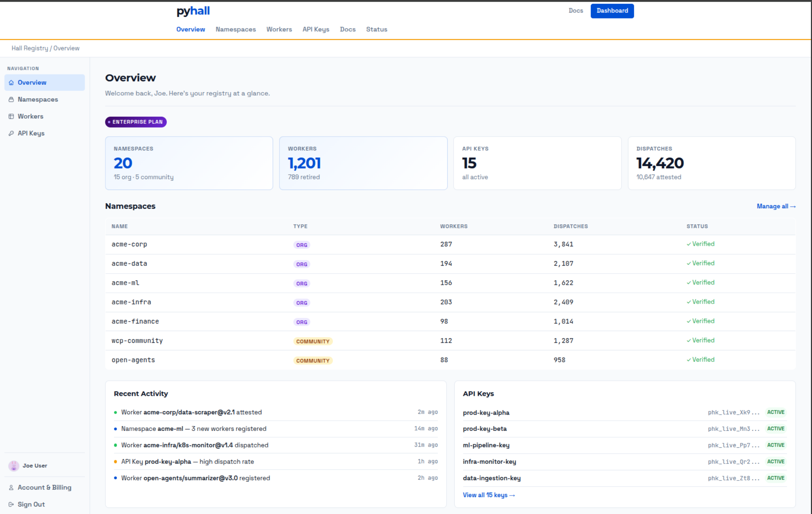
Task: Click the Sign Out icon
Action: pos(11,504)
